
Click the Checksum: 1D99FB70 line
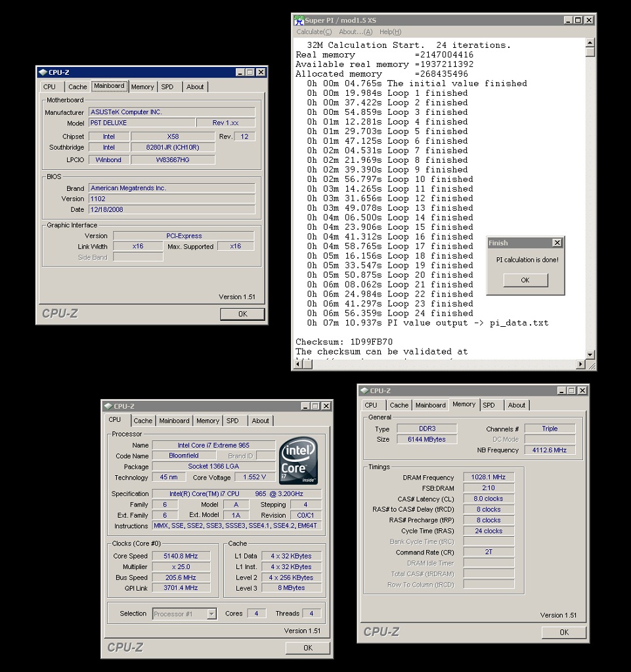coord(344,341)
